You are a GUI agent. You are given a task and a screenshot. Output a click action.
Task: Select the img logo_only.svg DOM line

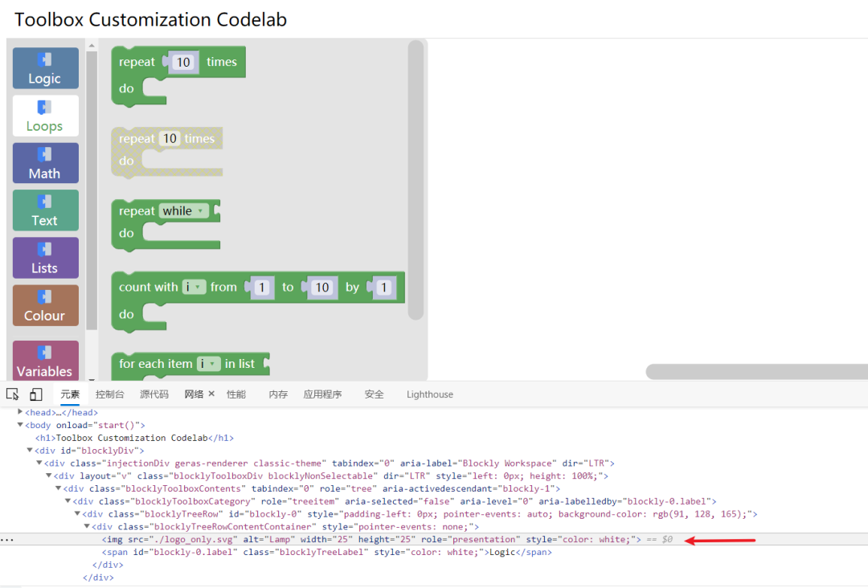[371, 539]
